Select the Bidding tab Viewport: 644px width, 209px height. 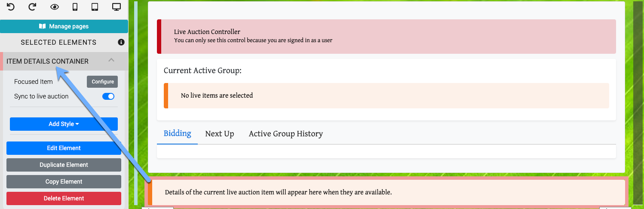point(177,133)
